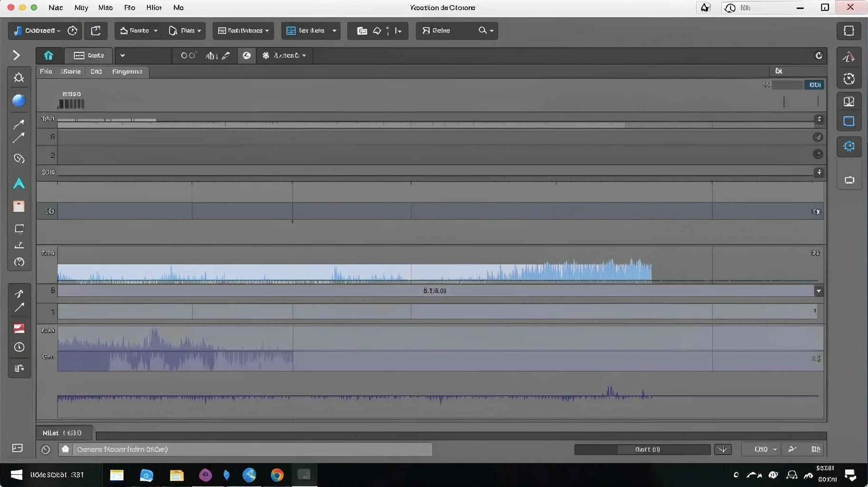Open the search magnifier dropdown

click(x=486, y=30)
